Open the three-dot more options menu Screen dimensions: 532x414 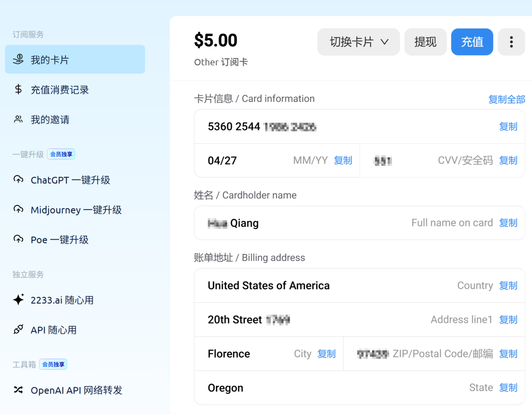pyautogui.click(x=511, y=42)
